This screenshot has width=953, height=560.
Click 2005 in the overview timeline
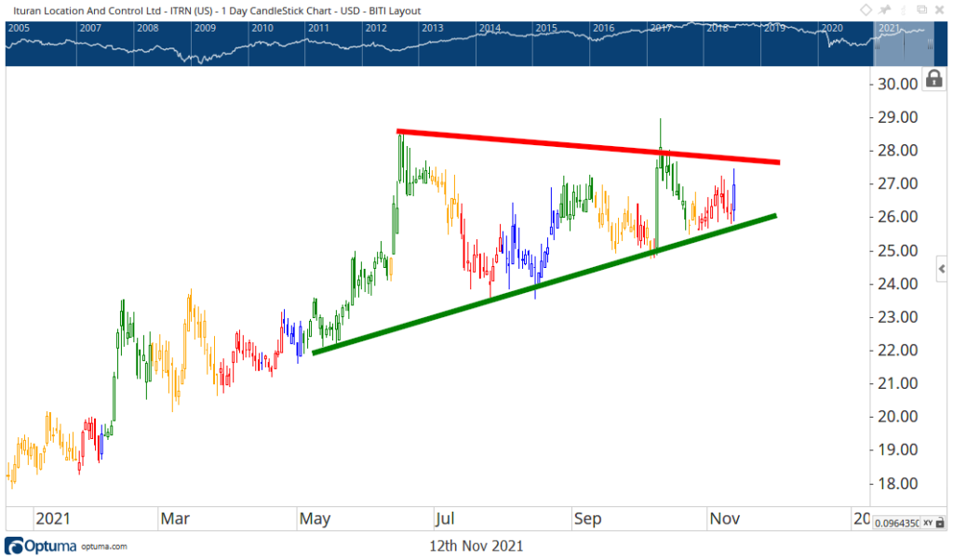19,28
